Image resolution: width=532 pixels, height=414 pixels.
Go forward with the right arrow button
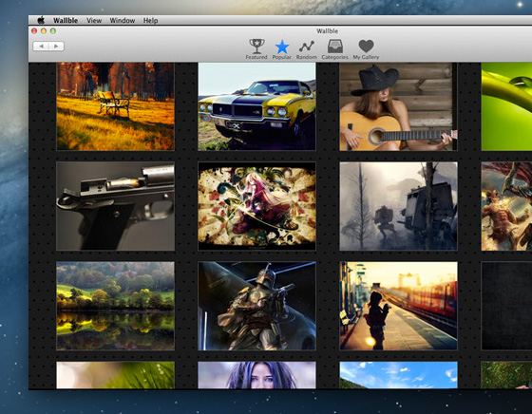tap(56, 47)
